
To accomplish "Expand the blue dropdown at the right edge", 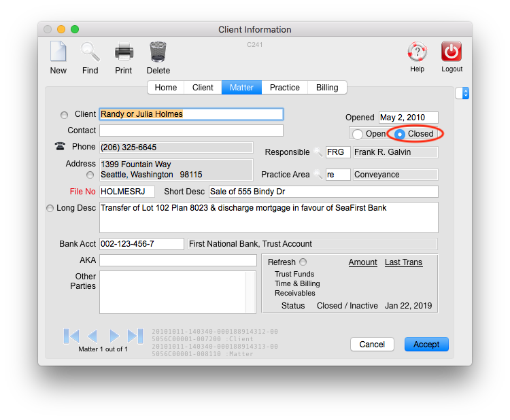I will coord(466,93).
